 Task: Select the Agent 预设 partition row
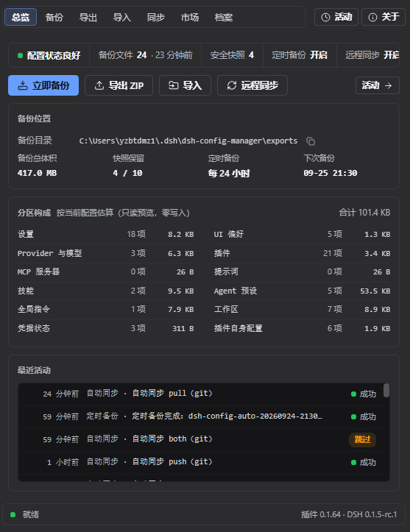click(302, 291)
